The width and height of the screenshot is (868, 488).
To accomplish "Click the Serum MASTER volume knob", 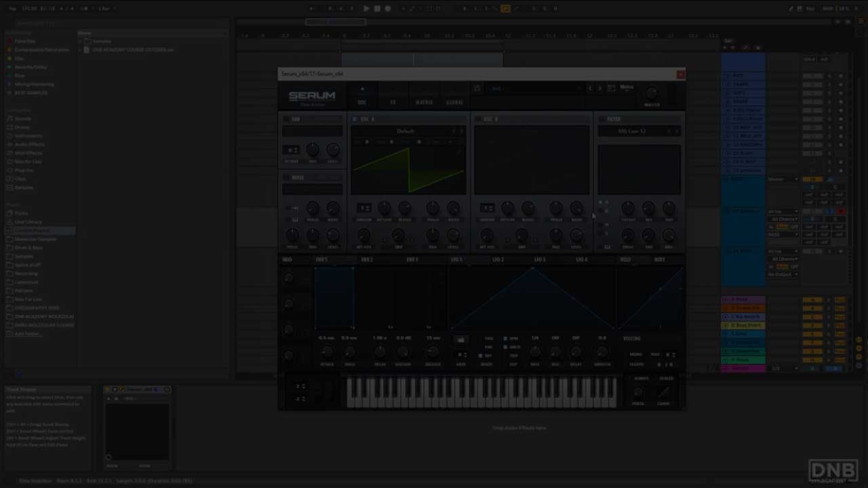I will pos(652,93).
